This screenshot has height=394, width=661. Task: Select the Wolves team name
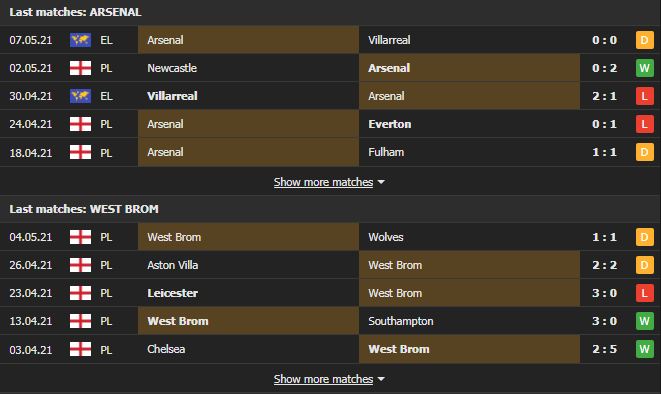tap(386, 237)
